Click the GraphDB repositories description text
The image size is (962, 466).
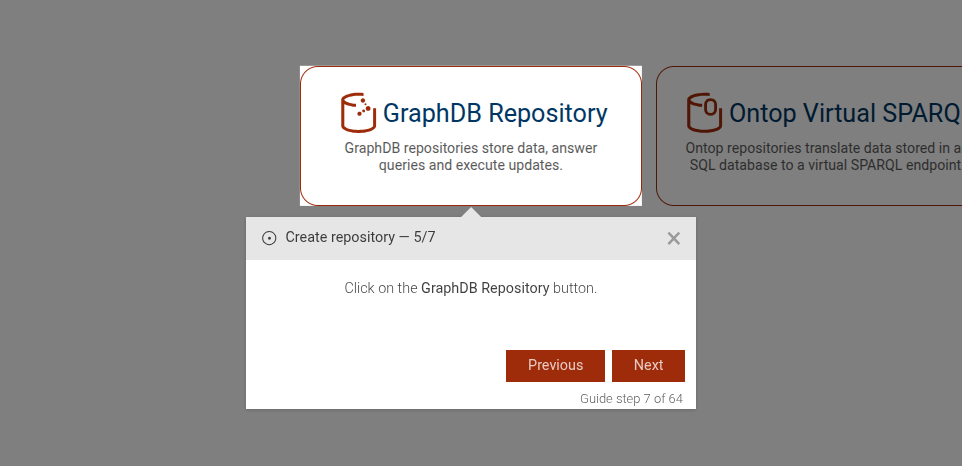pos(471,157)
